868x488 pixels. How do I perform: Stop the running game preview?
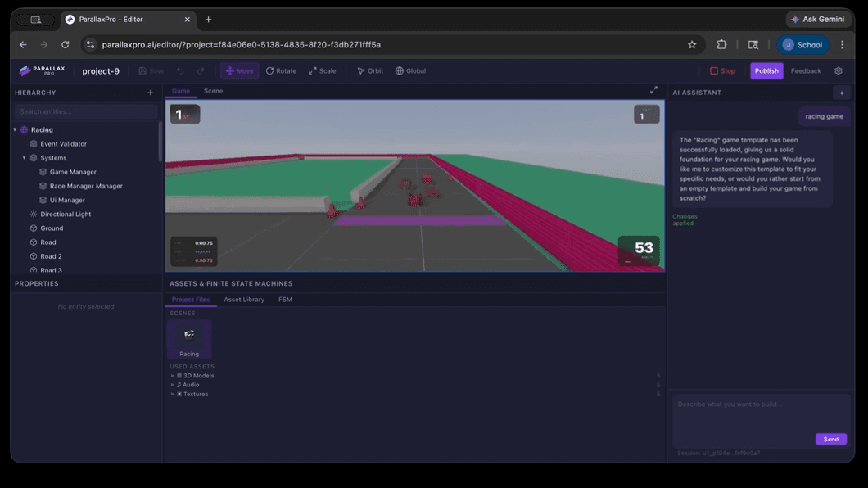click(x=722, y=71)
